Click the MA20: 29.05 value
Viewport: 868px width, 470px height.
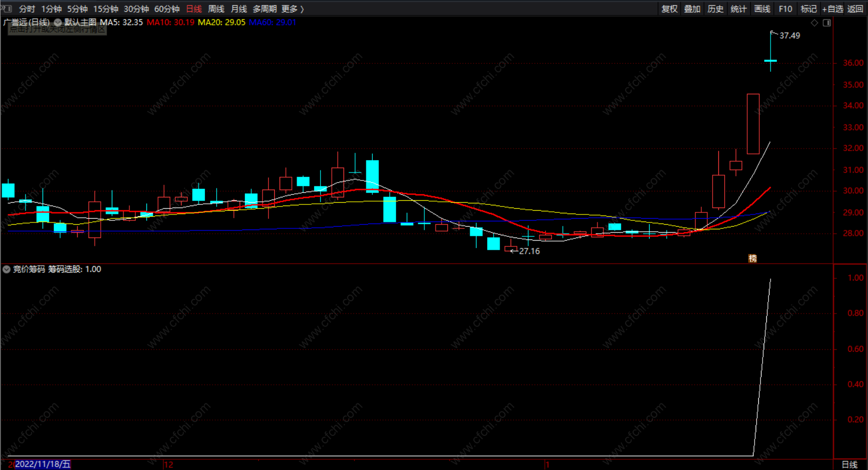222,22
